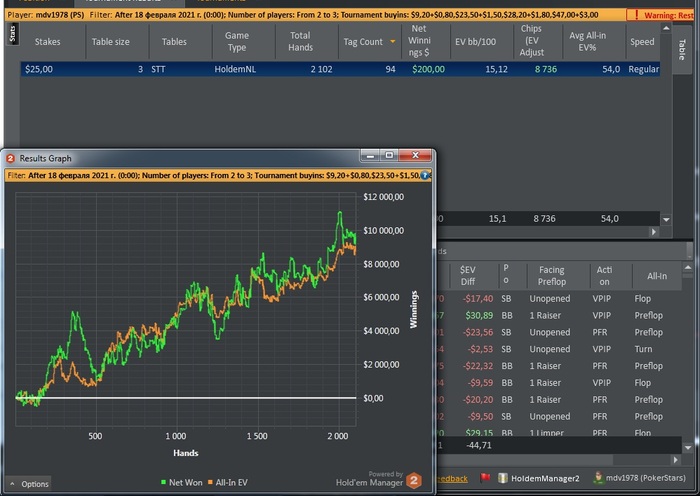Toggle the orange All-In EV legend marker
The width and height of the screenshot is (700, 496).
[x=210, y=482]
